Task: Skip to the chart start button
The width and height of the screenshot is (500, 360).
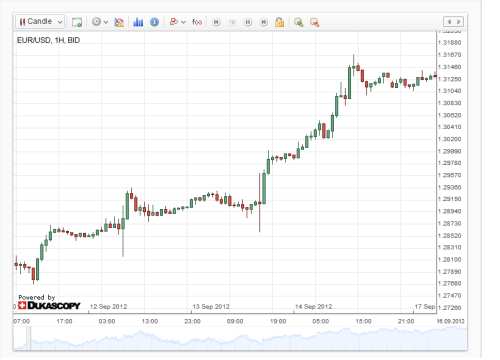Action: 216,22
